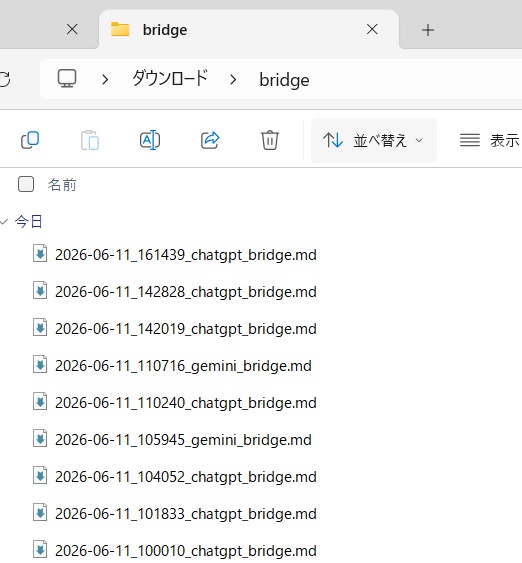Select 2026-06-11_161439_chatgpt_bridge.md

coord(186,255)
